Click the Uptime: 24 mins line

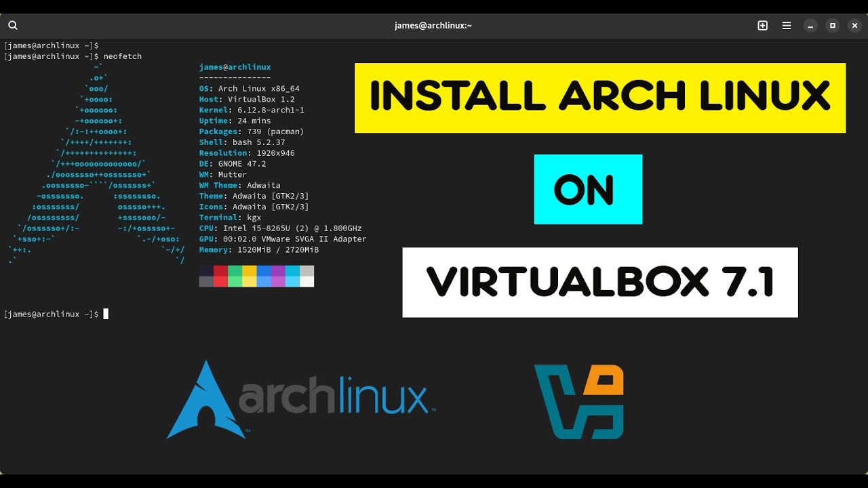click(235, 121)
